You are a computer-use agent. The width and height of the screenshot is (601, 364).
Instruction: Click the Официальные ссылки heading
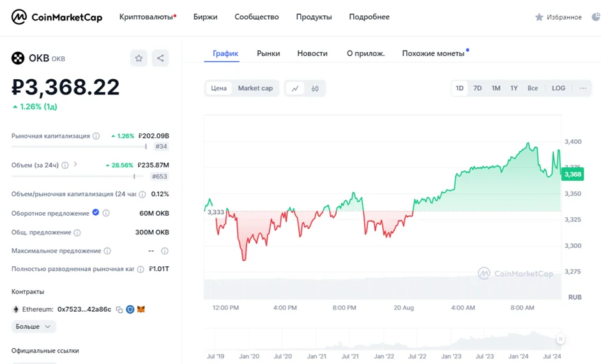tap(45, 351)
